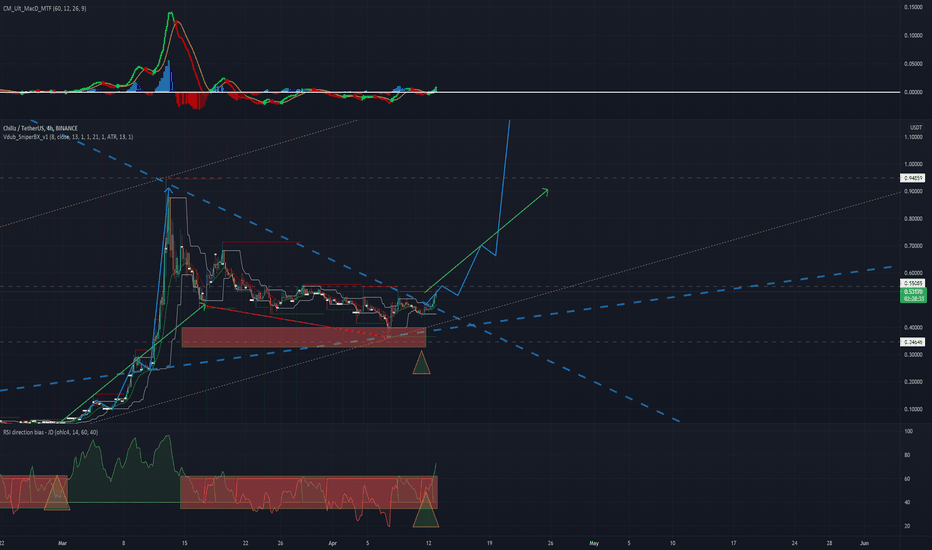Click the RSI scale value 40
The image size is (932, 550).
pos(907,502)
